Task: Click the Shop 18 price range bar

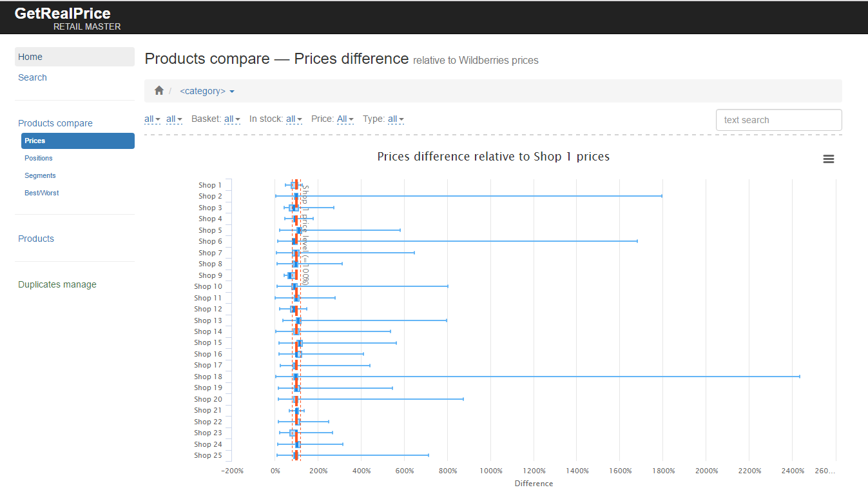Action: pos(537,377)
